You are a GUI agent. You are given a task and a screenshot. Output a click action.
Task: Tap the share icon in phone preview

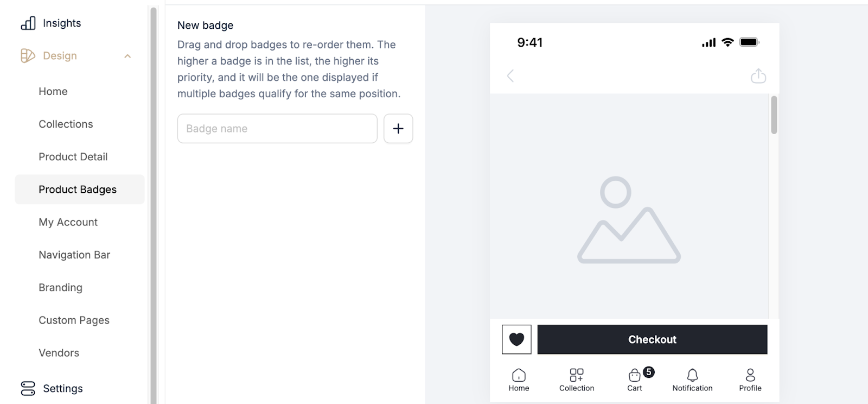click(758, 76)
